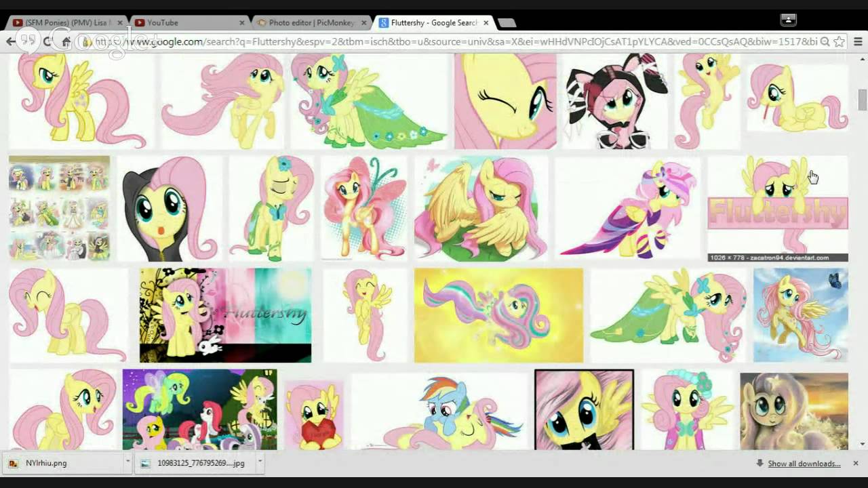Click the home icon in the toolbar

coord(66,42)
